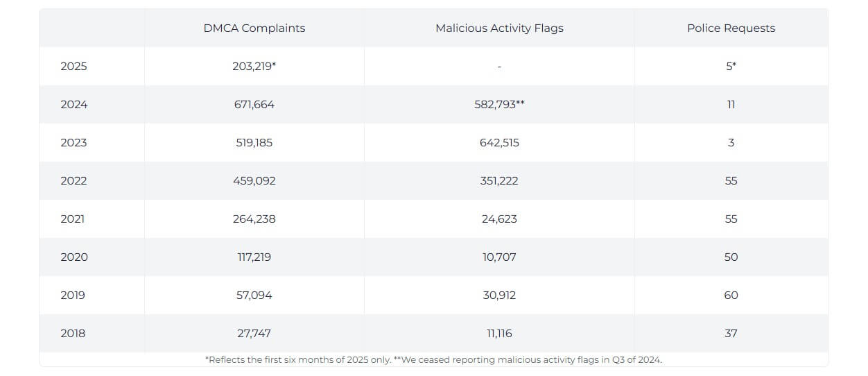Click the Police Requests column header
The image size is (868, 376).
[731, 28]
